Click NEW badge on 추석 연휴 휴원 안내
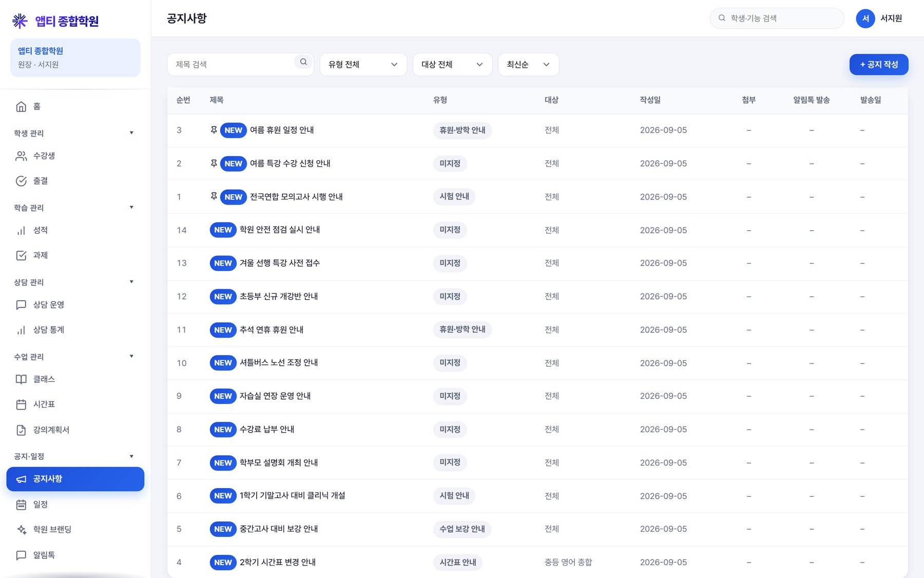The height and width of the screenshot is (578, 924). 223,330
